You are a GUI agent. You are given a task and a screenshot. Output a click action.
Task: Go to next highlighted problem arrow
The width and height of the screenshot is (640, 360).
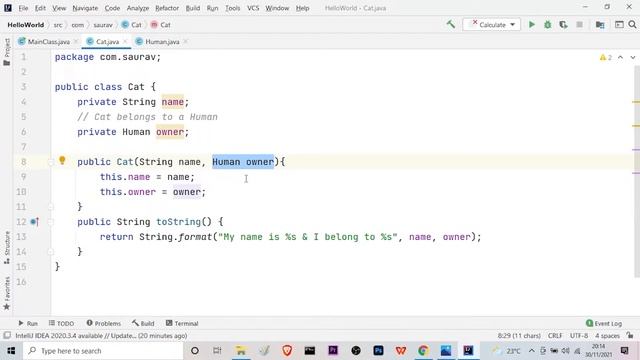633,58
